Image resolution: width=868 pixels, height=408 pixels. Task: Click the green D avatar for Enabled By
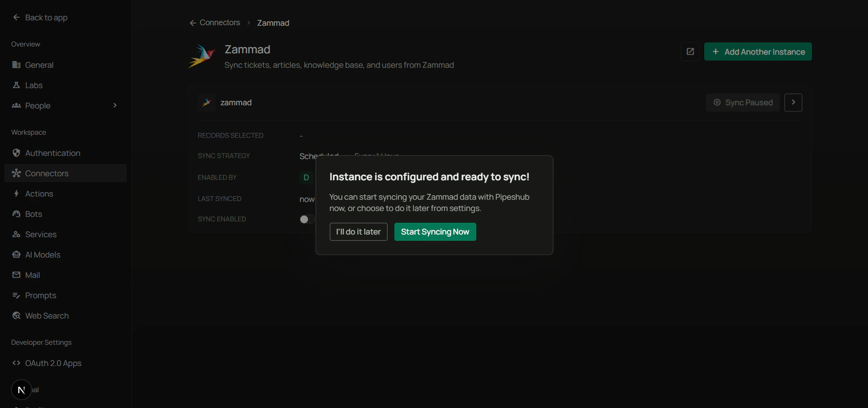tap(306, 178)
